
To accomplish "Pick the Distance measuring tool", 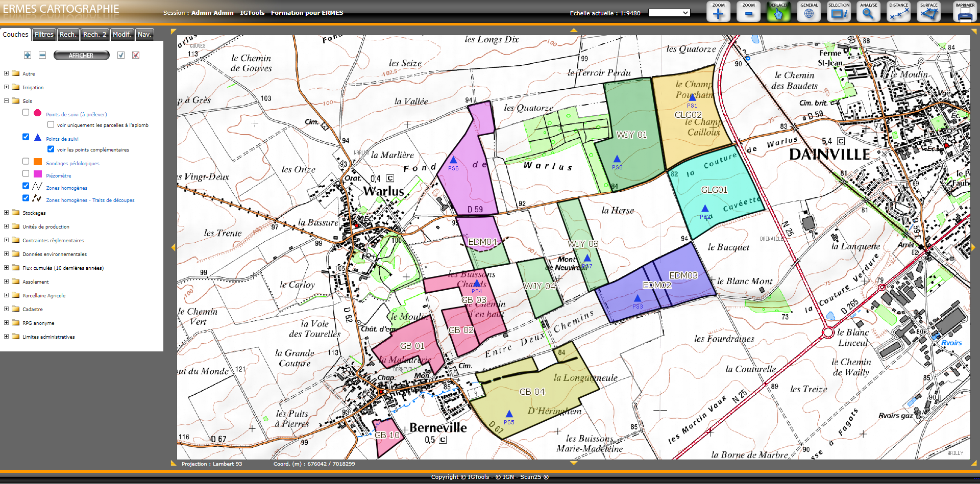I will tap(898, 12).
